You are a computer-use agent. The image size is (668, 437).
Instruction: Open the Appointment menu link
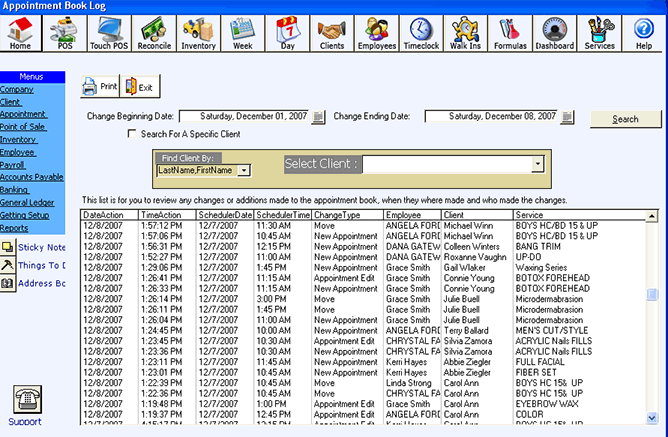23,114
